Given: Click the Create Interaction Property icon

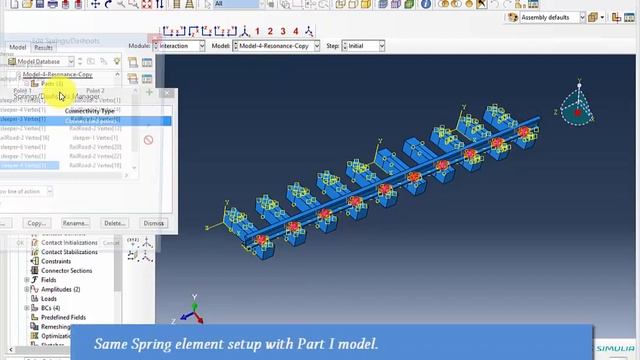Looking at the screenshot, I should coord(133,78).
